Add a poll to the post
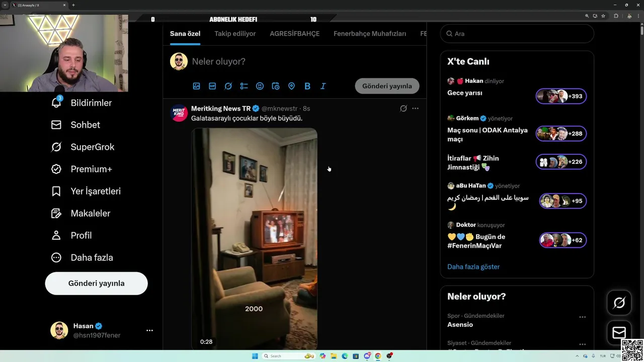Screen dimensions: 644x362 pos(244,86)
